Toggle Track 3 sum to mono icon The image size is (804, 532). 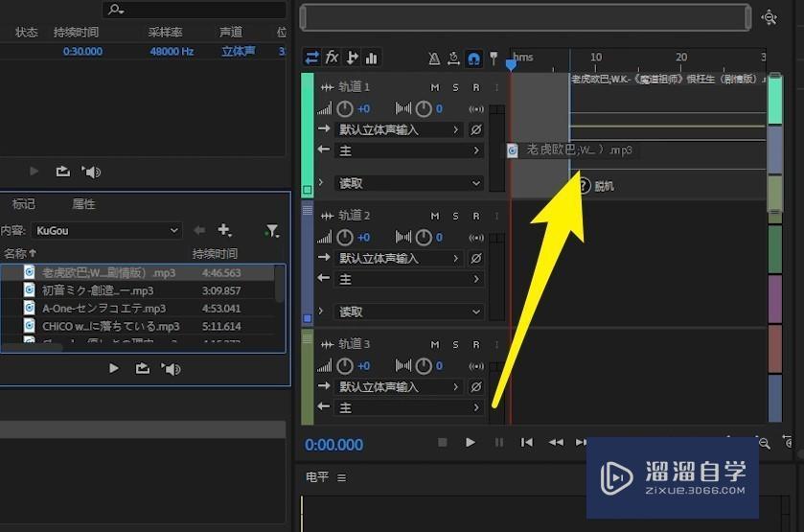coord(476,366)
